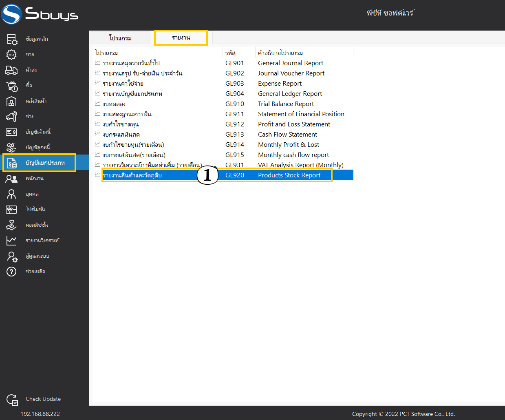Click the Check Update link
Image resolution: width=505 pixels, height=420 pixels.
(x=43, y=399)
